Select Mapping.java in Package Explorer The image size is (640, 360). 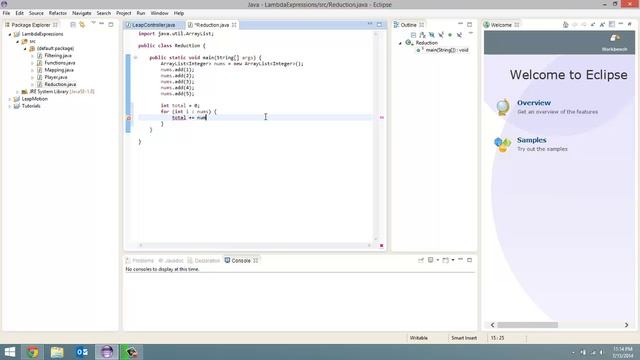59,70
